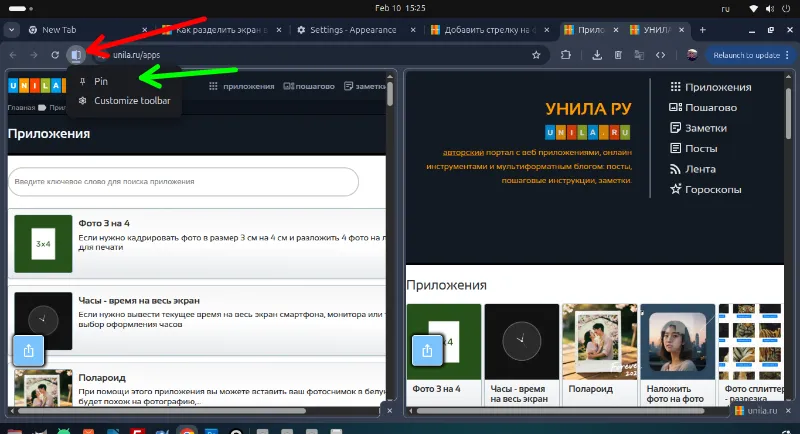Close the right split pane
Image resolution: width=800 pixels, height=434 pixels.
pyautogui.click(x=788, y=411)
